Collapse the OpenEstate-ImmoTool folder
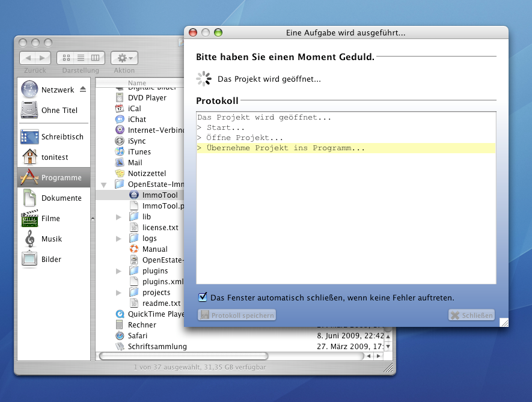 point(104,184)
